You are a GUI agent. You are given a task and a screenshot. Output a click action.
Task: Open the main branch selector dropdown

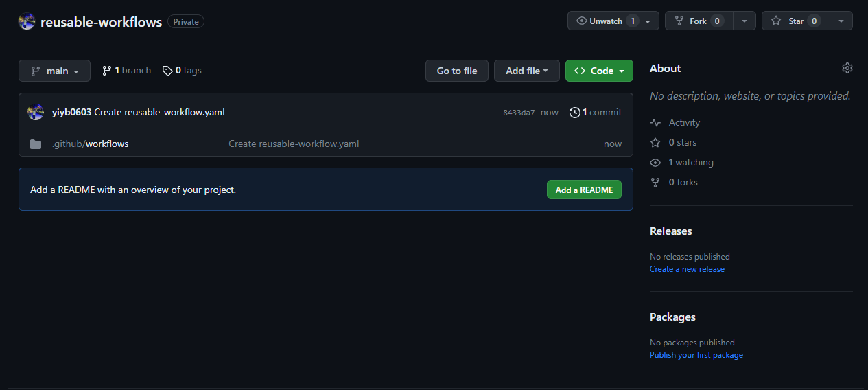tap(54, 71)
